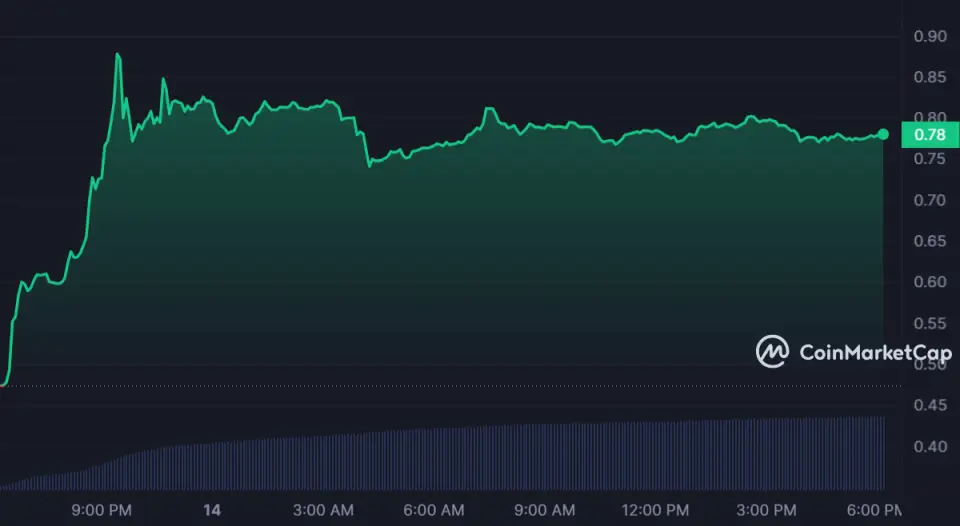The height and width of the screenshot is (526, 960).
Task: Click the 12:00 PM time axis label
Action: pos(656,510)
